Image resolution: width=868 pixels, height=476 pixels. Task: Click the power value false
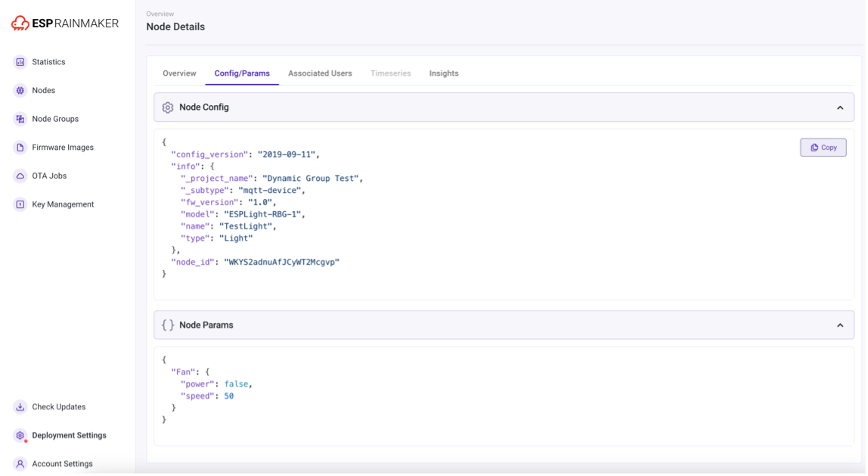(237, 384)
